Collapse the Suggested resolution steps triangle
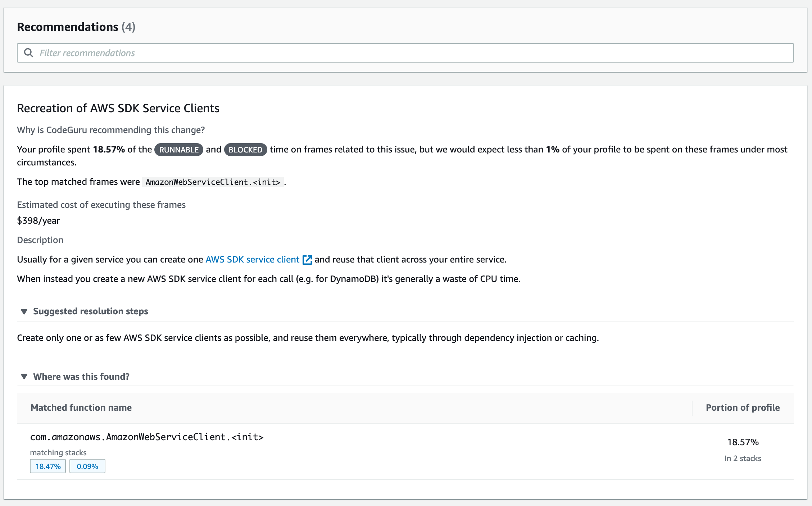Image resolution: width=812 pixels, height=506 pixels. 24,311
